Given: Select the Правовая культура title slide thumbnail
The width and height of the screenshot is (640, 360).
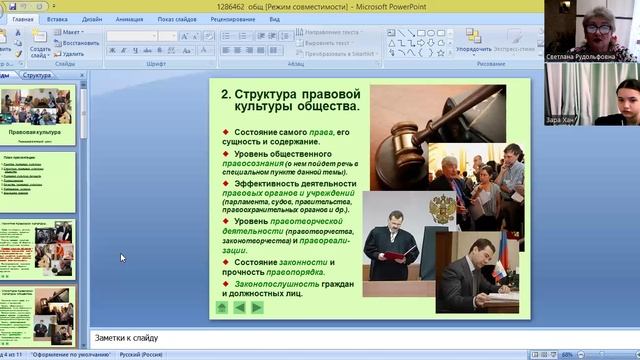Looking at the screenshot, I should click(37, 115).
